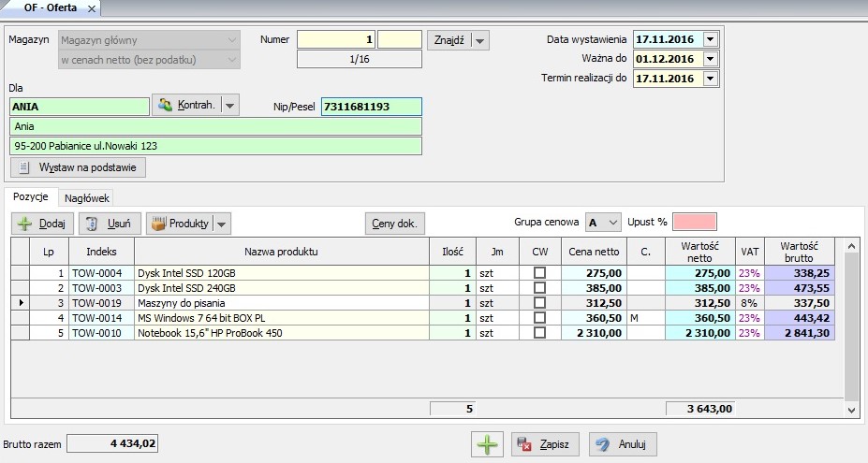Click the Znajdź button
The width and height of the screenshot is (868, 463).
coord(449,40)
